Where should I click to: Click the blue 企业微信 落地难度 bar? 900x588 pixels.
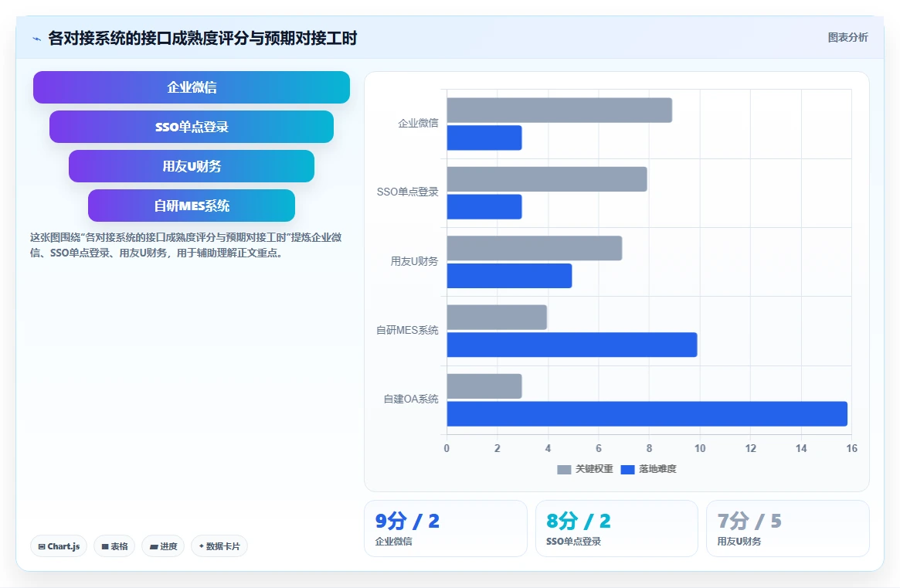click(484, 138)
